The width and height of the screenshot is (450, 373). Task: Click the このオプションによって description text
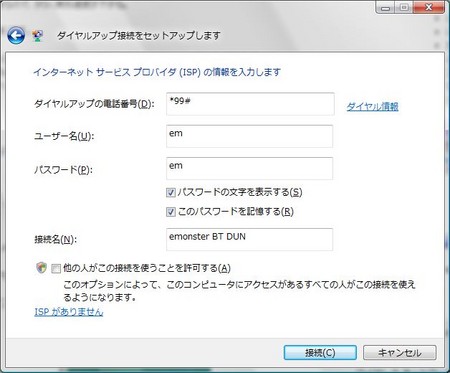point(239,291)
